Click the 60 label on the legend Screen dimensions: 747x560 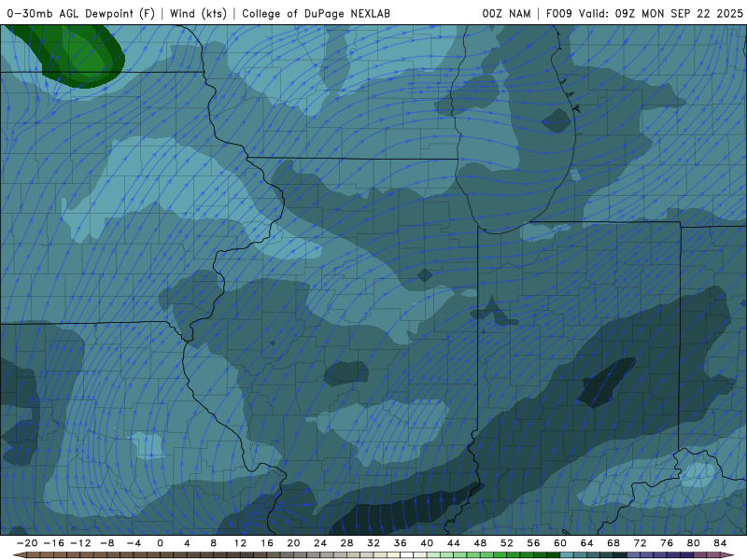pos(560,543)
